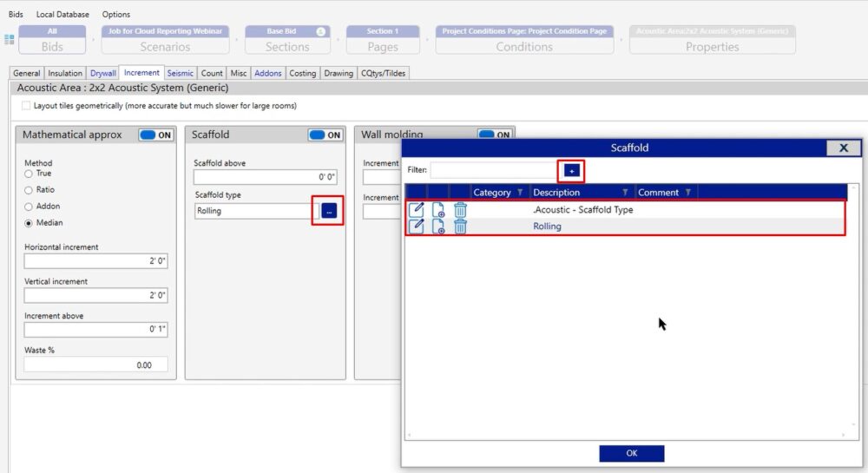Click the Filter text field
This screenshot has width=868, height=473.
[x=493, y=170]
